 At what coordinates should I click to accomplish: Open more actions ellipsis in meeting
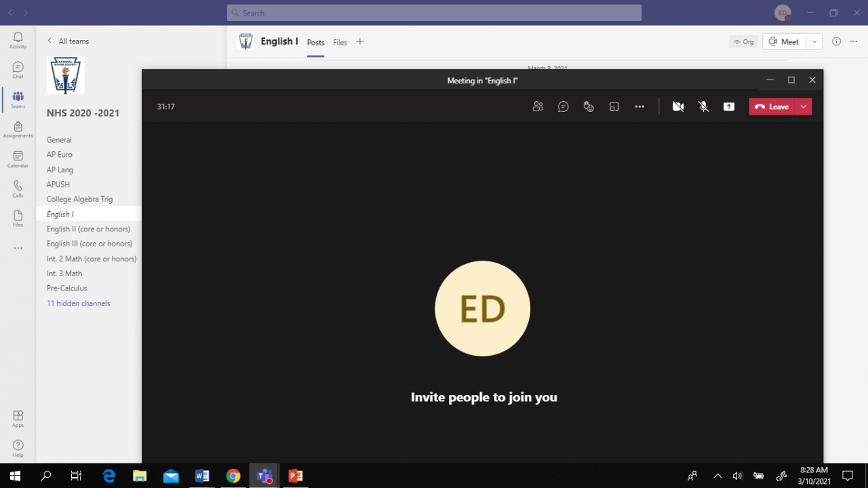pyautogui.click(x=639, y=107)
